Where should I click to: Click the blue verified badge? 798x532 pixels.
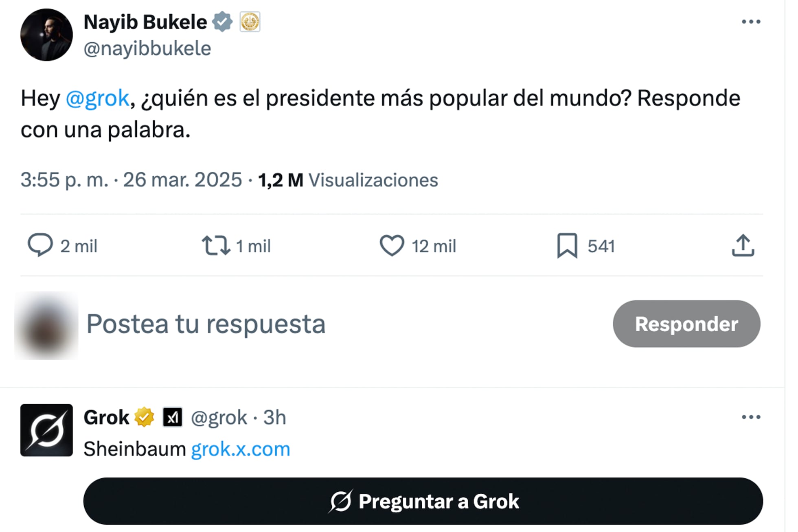coord(222,22)
